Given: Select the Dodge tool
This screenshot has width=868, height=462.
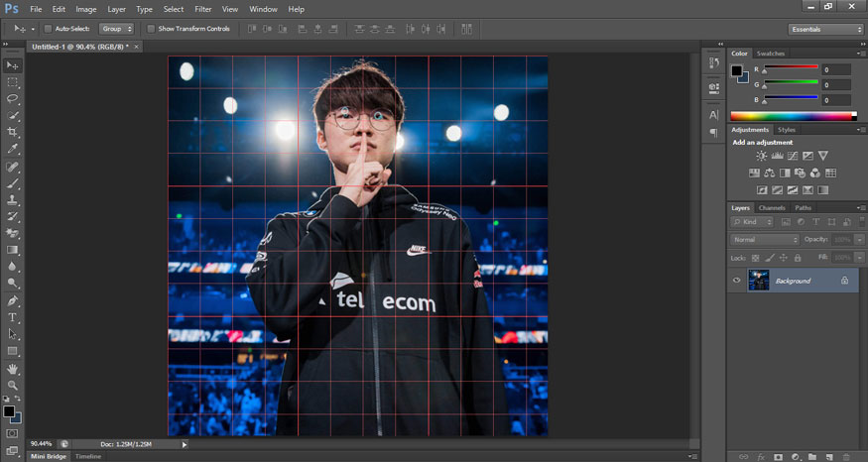Looking at the screenshot, I should point(12,283).
